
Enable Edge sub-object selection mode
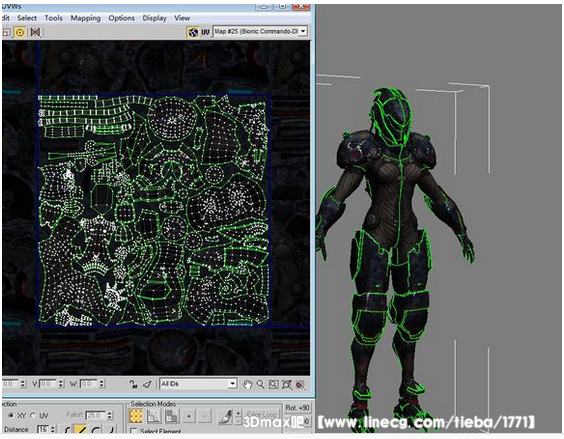[154, 416]
